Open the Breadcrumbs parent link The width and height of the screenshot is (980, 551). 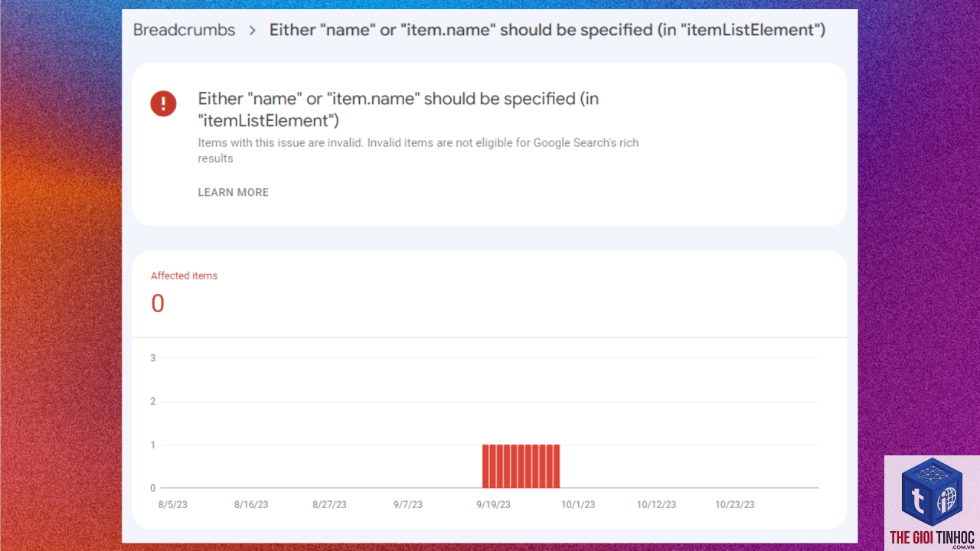[184, 31]
